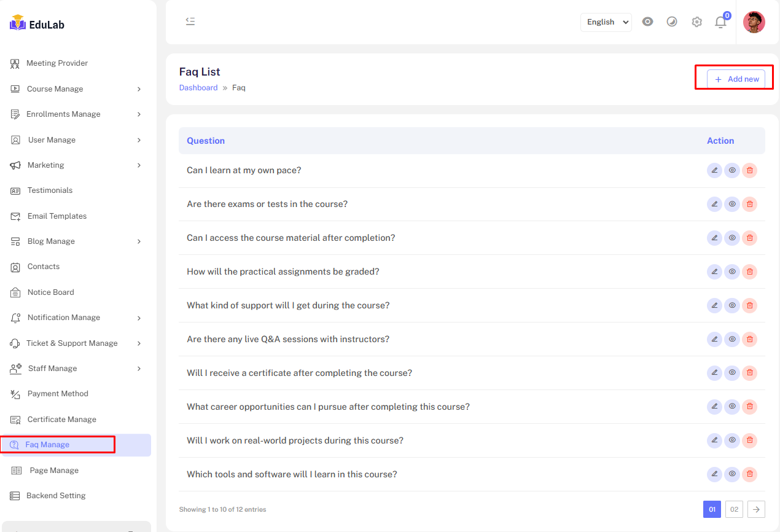Select Notice Board menu item
The height and width of the screenshot is (532, 780).
(50, 292)
